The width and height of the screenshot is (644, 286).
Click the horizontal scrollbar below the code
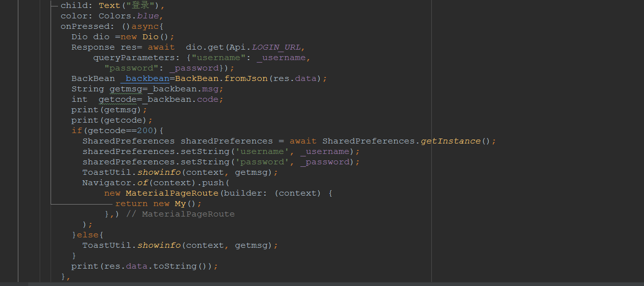(336, 284)
